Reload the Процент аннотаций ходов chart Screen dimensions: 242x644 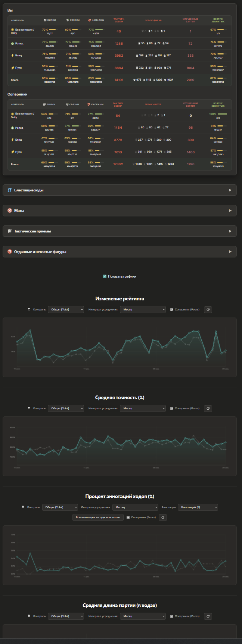(163, 518)
